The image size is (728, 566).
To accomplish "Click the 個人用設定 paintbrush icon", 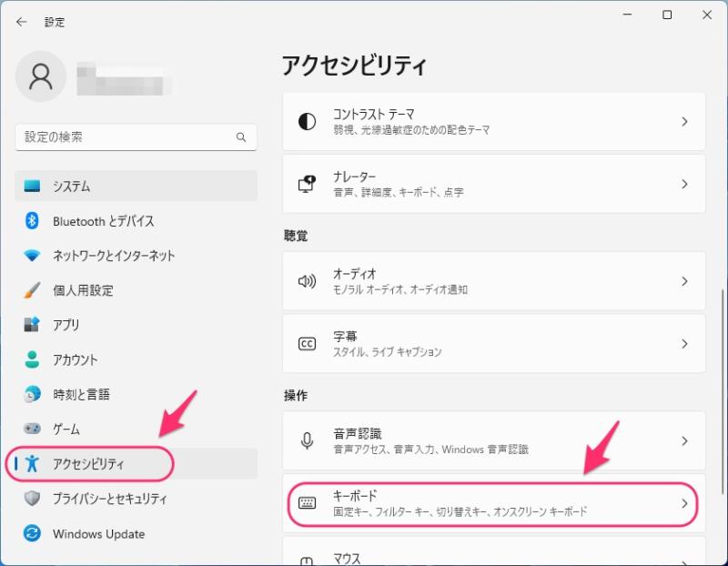I will point(32,290).
